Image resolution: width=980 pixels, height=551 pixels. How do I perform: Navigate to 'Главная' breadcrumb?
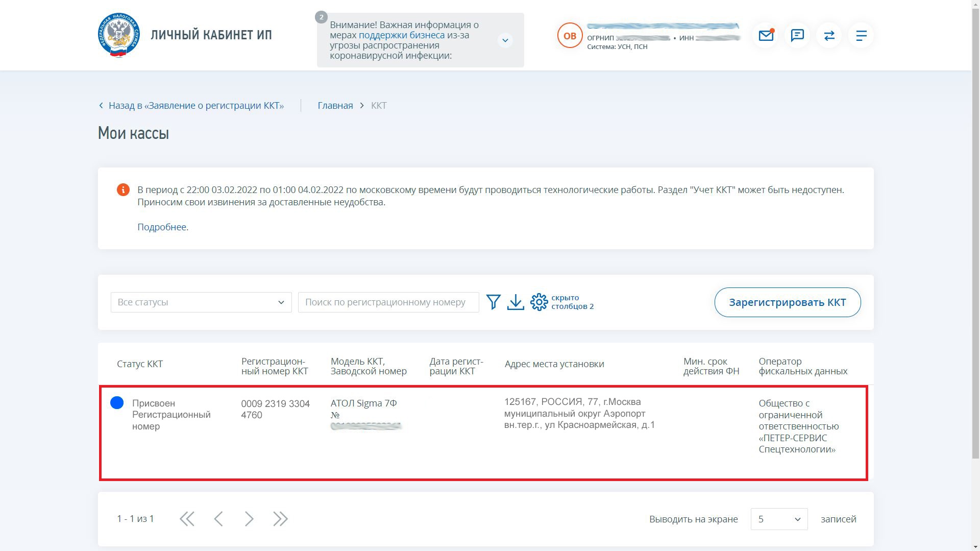pos(335,106)
